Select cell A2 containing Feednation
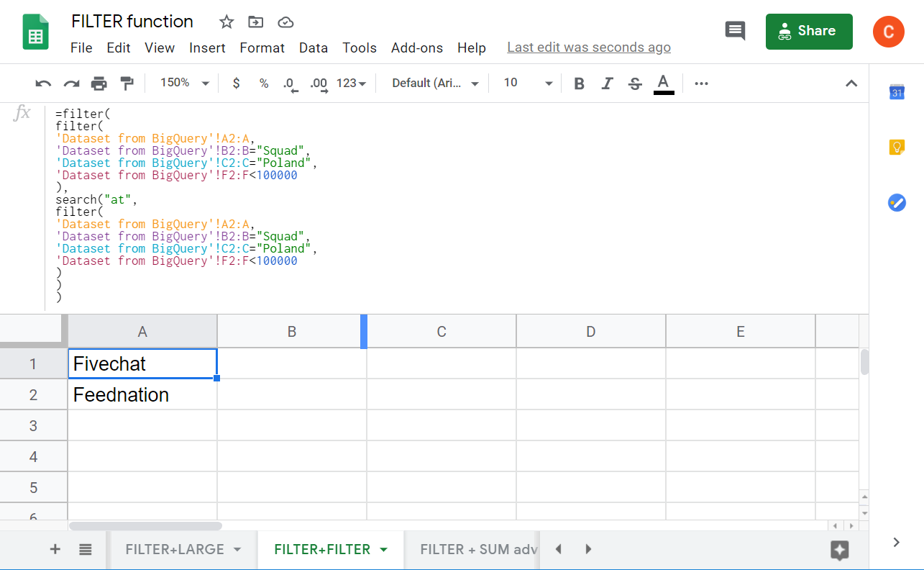 tap(142, 394)
